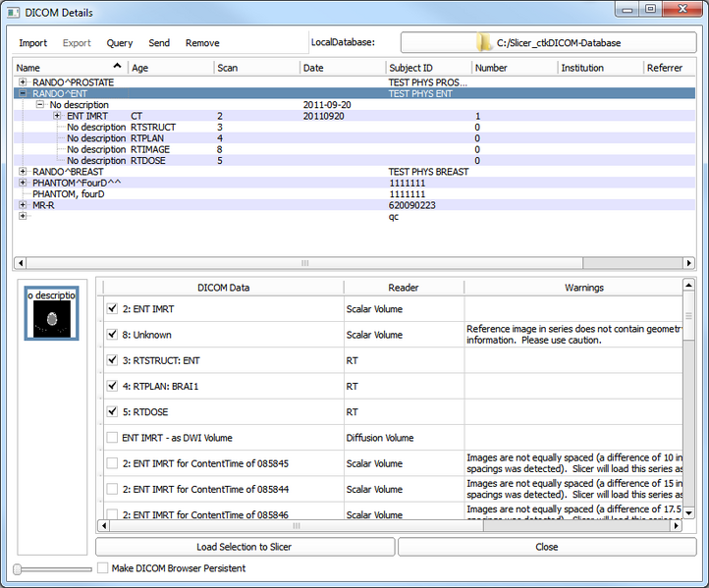This screenshot has width=709, height=588.
Task: Open the Import menu item
Action: pyautogui.click(x=32, y=43)
